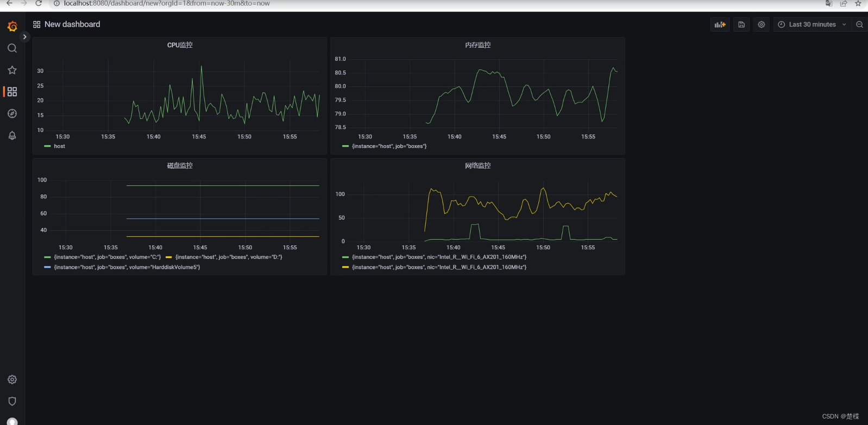Open the Explore compass icon
868x425 pixels.
click(x=12, y=113)
